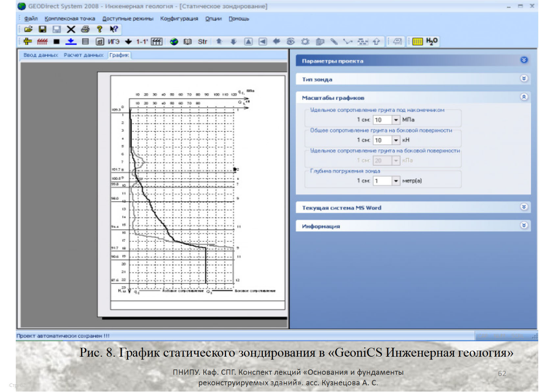554x392 pixels.
Task: Open the Файл menu
Action: (31, 19)
